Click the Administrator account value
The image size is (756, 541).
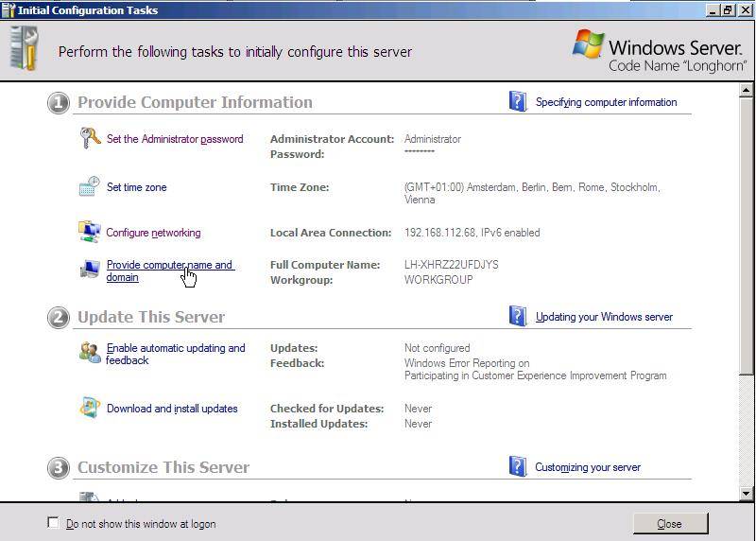click(433, 139)
